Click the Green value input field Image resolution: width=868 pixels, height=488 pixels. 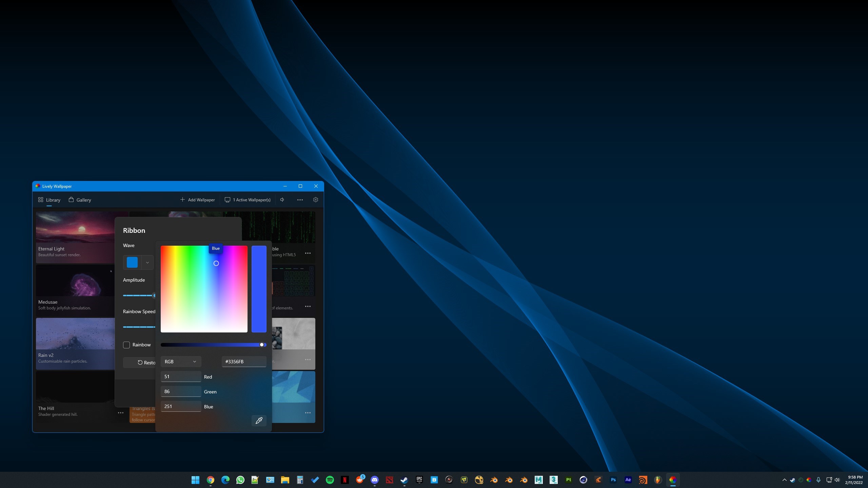[181, 391]
